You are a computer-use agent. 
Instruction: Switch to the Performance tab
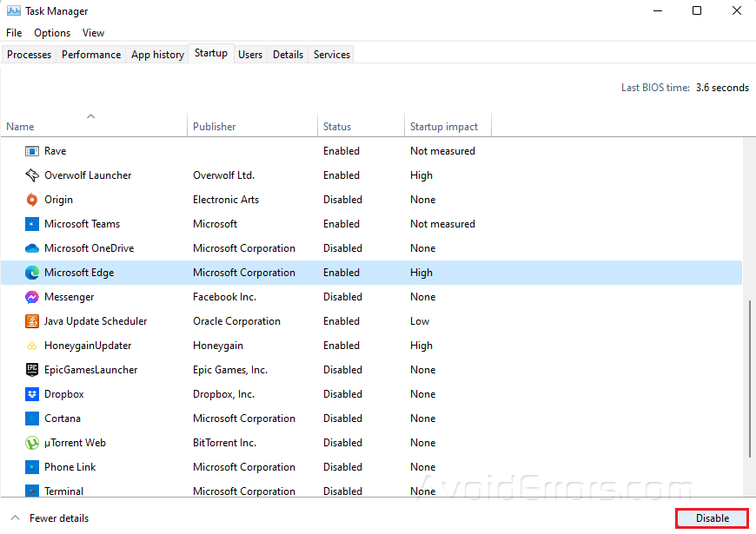(91, 55)
